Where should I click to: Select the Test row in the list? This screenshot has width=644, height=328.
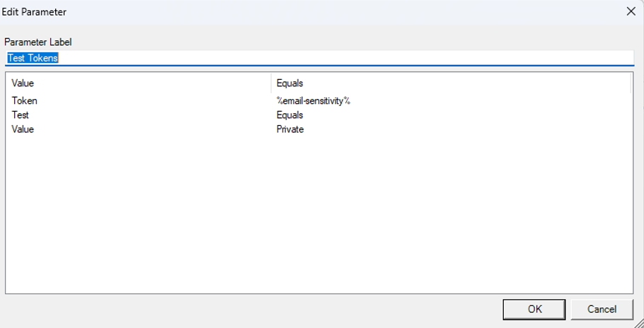coord(20,115)
